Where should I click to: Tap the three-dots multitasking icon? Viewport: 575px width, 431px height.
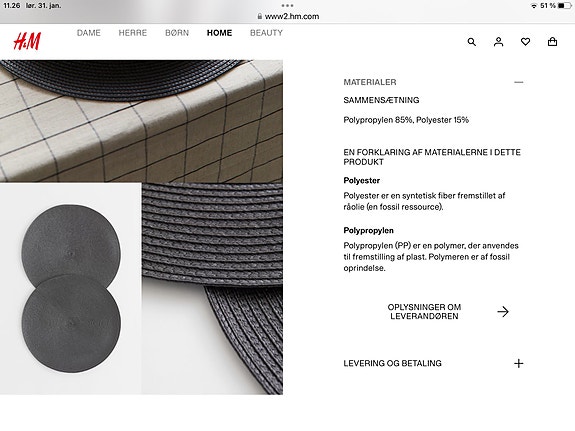[288, 6]
